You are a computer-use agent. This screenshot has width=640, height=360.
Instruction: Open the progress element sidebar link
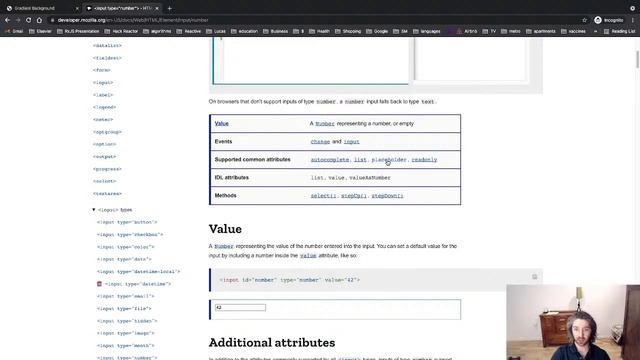(x=107, y=169)
